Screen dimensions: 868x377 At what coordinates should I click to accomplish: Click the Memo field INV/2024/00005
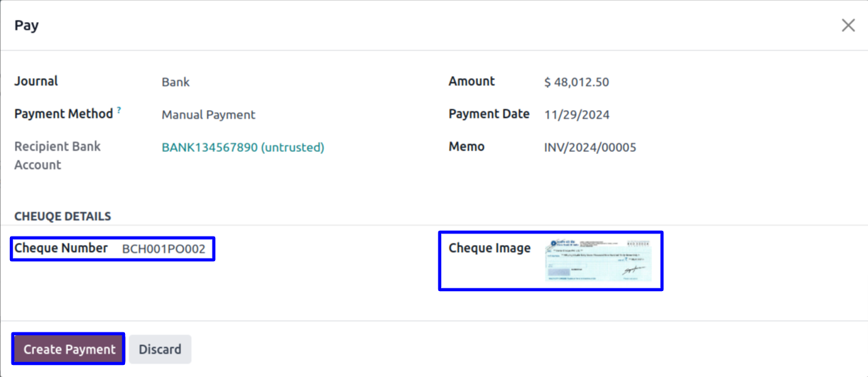(x=590, y=148)
